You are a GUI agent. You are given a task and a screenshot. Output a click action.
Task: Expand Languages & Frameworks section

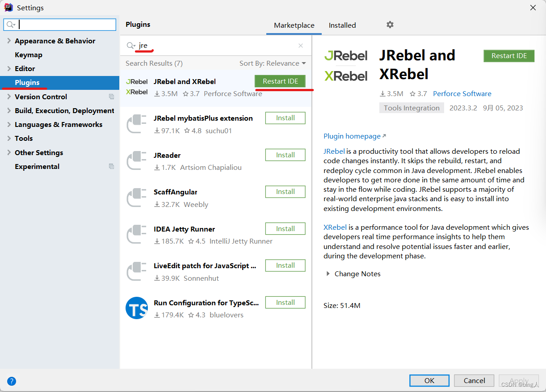[x=9, y=124]
